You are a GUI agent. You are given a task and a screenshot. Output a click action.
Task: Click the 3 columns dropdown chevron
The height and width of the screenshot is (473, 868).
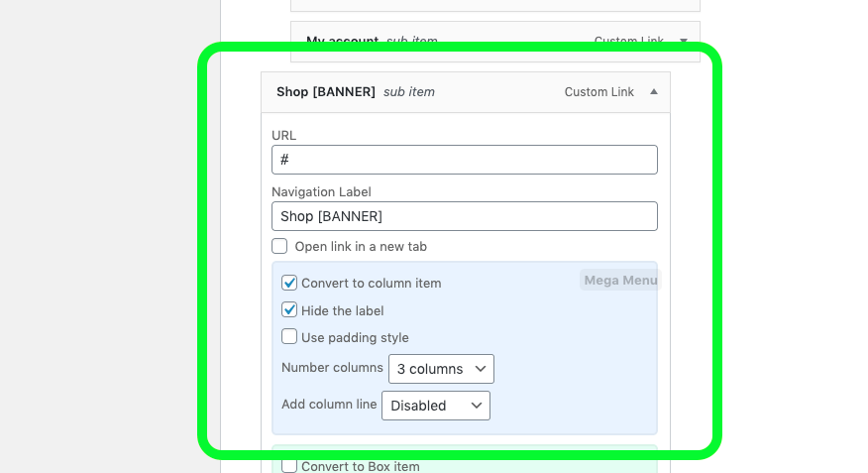[x=480, y=369]
